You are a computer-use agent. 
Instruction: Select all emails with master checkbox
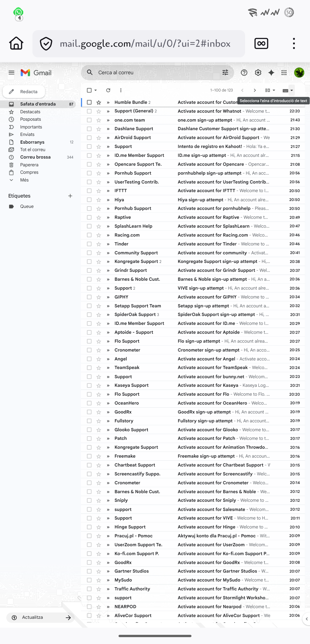tap(89, 90)
